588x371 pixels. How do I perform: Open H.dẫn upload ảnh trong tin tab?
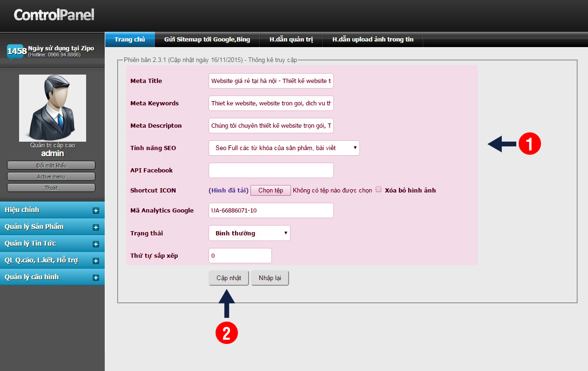coord(373,40)
